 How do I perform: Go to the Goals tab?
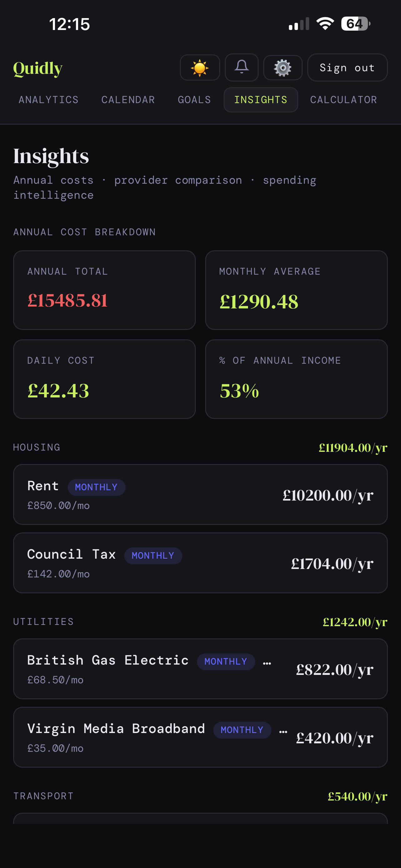pos(194,100)
